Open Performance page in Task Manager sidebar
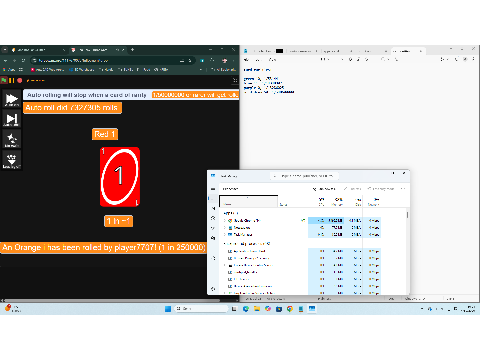480x360 pixels. (213, 208)
